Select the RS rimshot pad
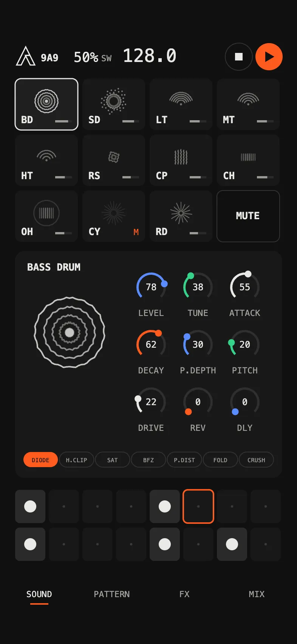This screenshot has height=644, width=297. 114,160
